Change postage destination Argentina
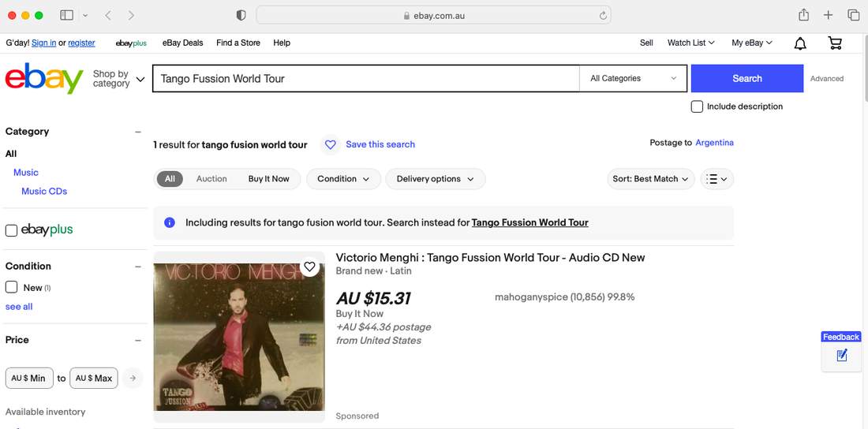868x429 pixels. tap(714, 143)
